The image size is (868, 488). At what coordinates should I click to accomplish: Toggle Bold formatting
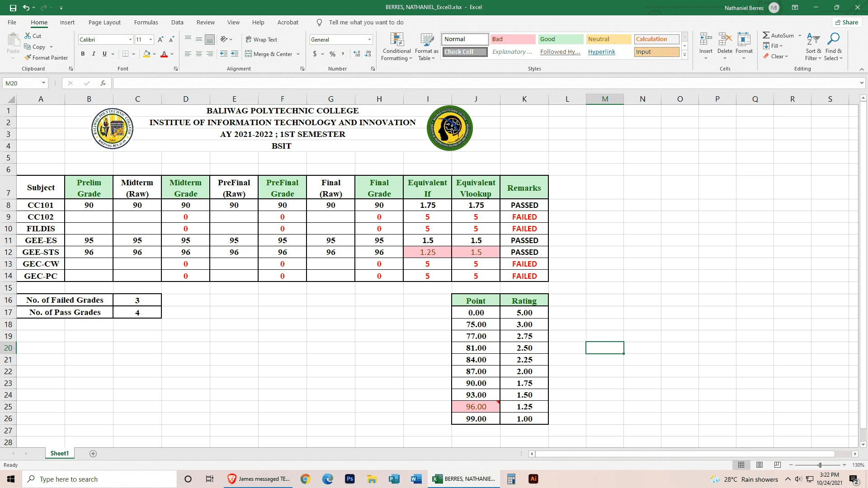(83, 54)
